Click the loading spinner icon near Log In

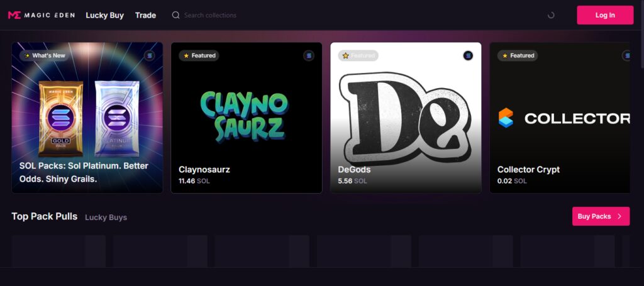point(551,15)
